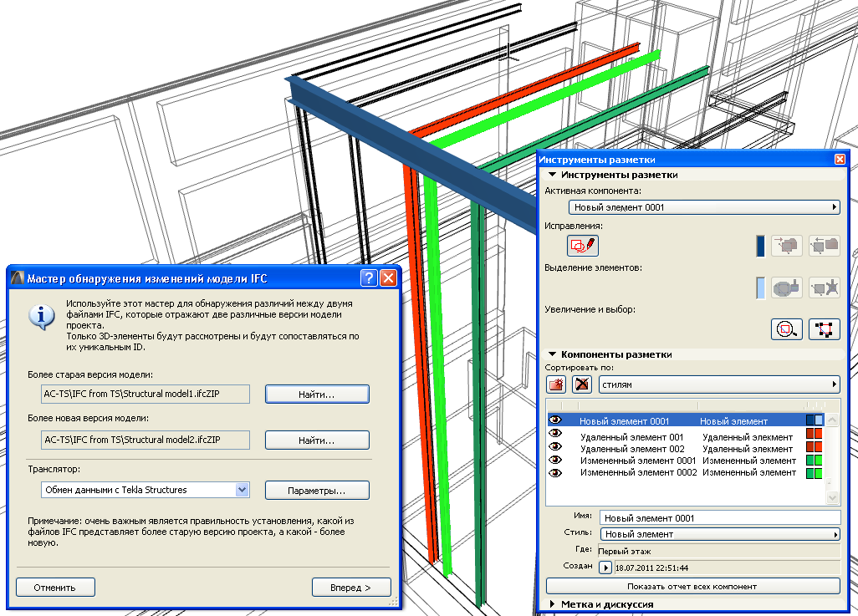
Task: Click Найти for newer model version
Action: [x=317, y=440]
